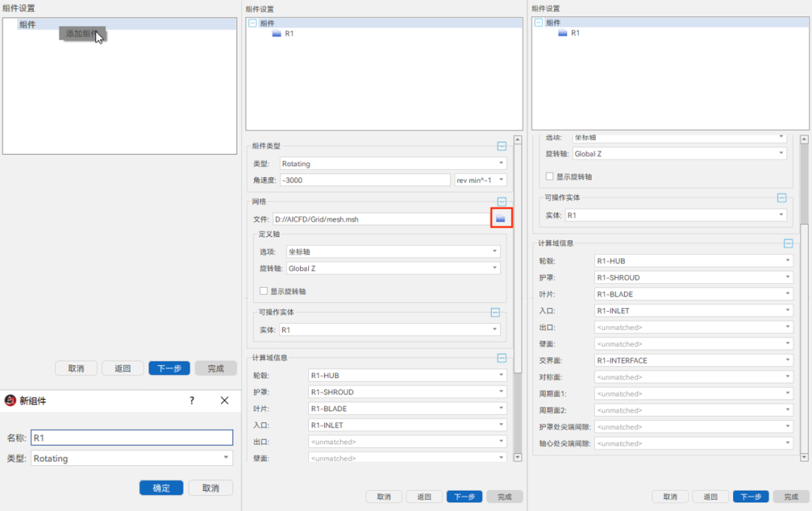The height and width of the screenshot is (511, 812).
Task: Click the AICFD logo on 新组件 dialog
Action: pyautogui.click(x=12, y=401)
